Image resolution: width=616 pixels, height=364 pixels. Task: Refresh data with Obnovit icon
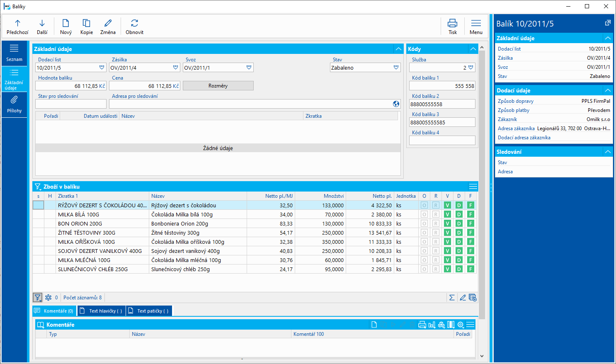coord(134,24)
